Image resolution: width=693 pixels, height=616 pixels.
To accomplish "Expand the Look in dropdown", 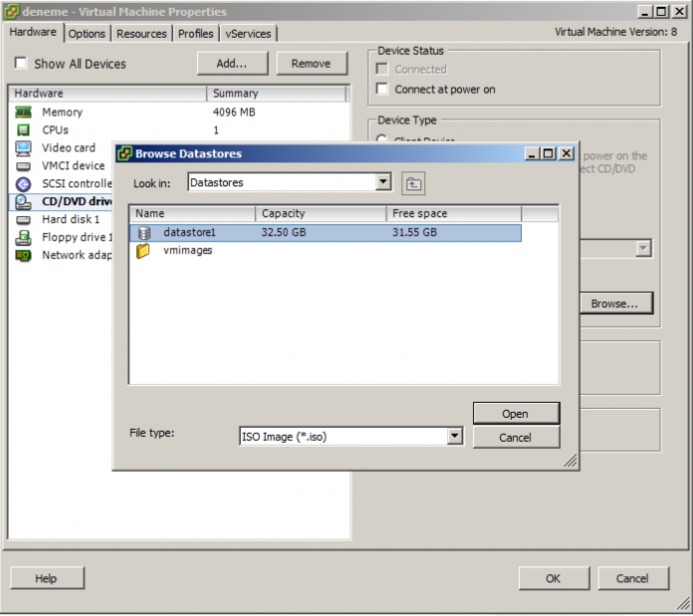I will tap(383, 183).
